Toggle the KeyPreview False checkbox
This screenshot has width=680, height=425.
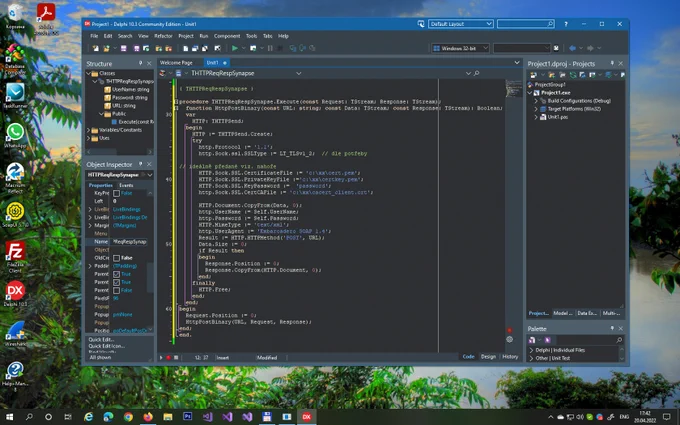click(116, 193)
